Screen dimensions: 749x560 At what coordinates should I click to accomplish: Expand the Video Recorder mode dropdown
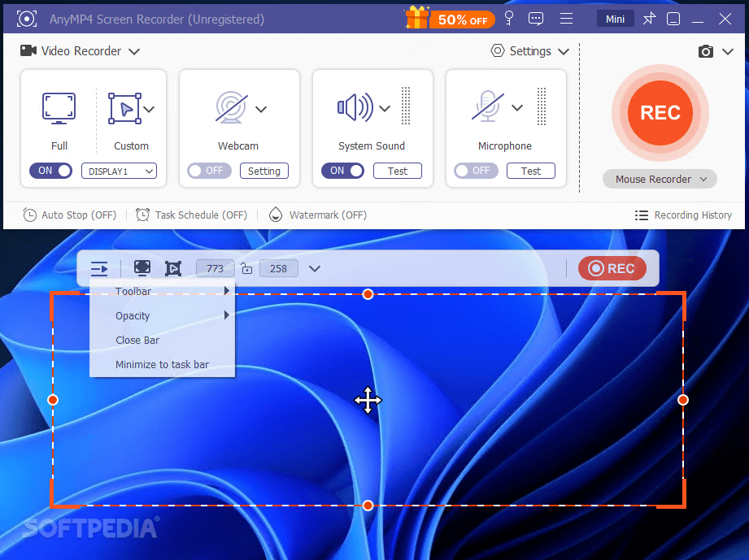[x=134, y=51]
